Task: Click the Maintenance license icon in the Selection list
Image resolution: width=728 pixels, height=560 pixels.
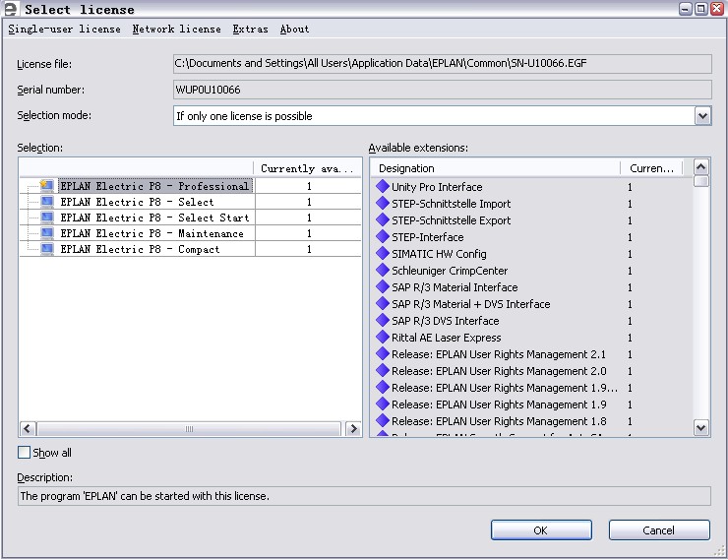Action: pos(46,233)
